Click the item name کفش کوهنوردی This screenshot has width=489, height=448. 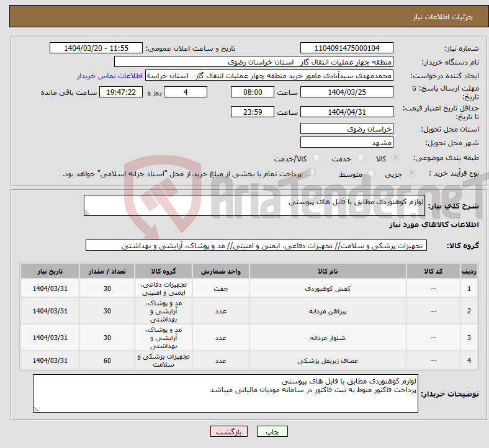pyautogui.click(x=328, y=289)
